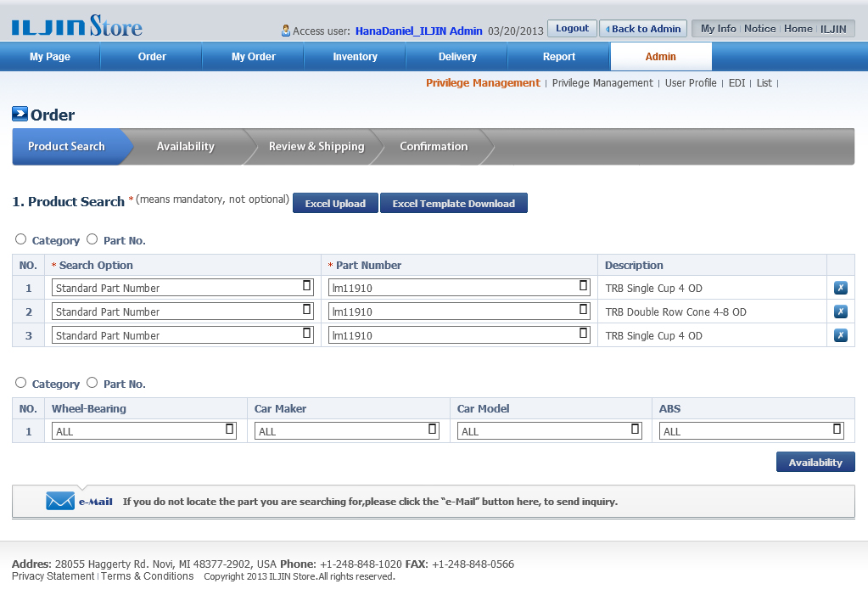Image resolution: width=868 pixels, height=595 pixels.
Task: Open the Part Number dropdown in row 3
Action: click(459, 335)
